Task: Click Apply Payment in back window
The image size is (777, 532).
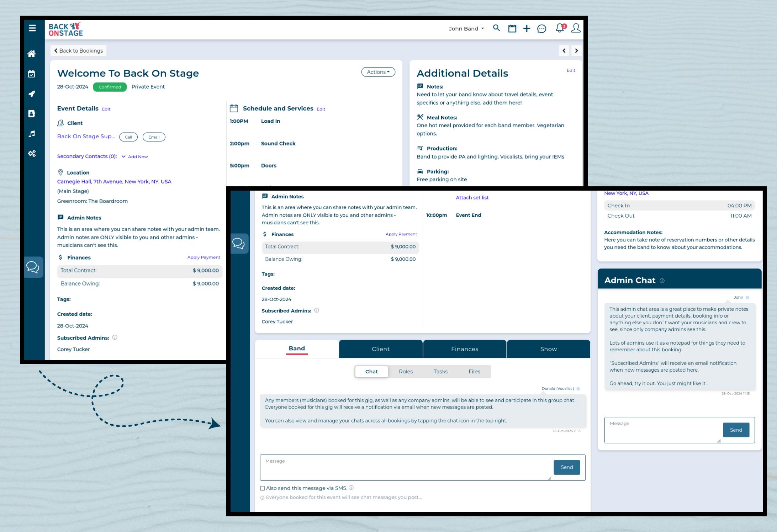Action: tap(203, 257)
